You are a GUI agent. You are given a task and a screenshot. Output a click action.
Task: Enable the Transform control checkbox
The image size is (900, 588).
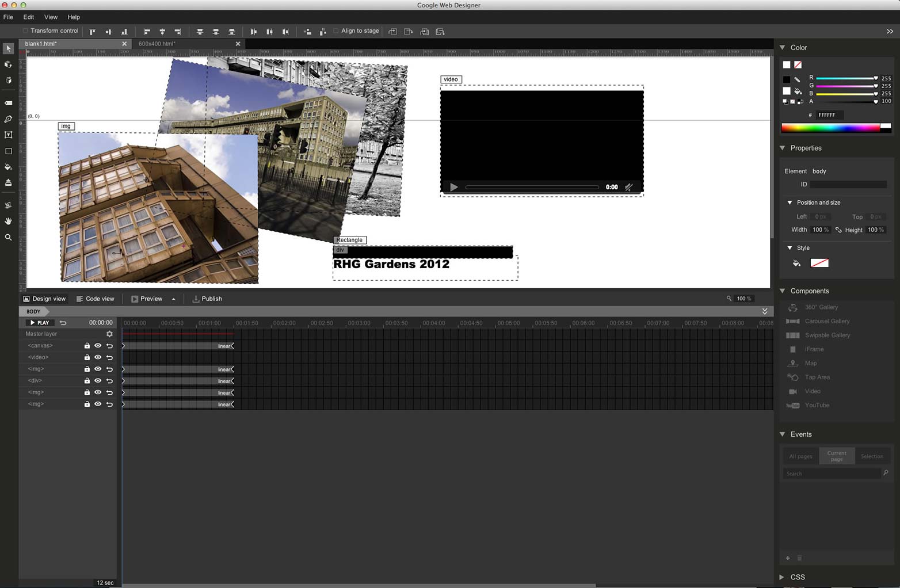tap(25, 31)
